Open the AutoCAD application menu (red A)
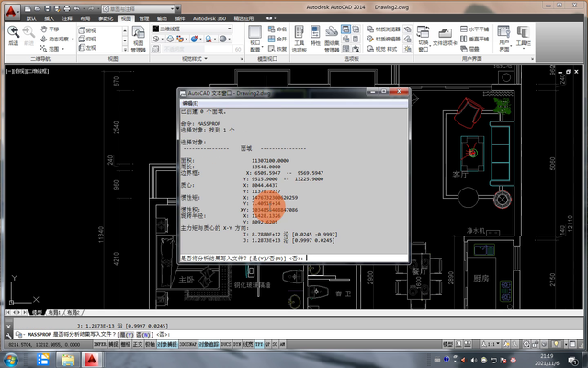 11,12
